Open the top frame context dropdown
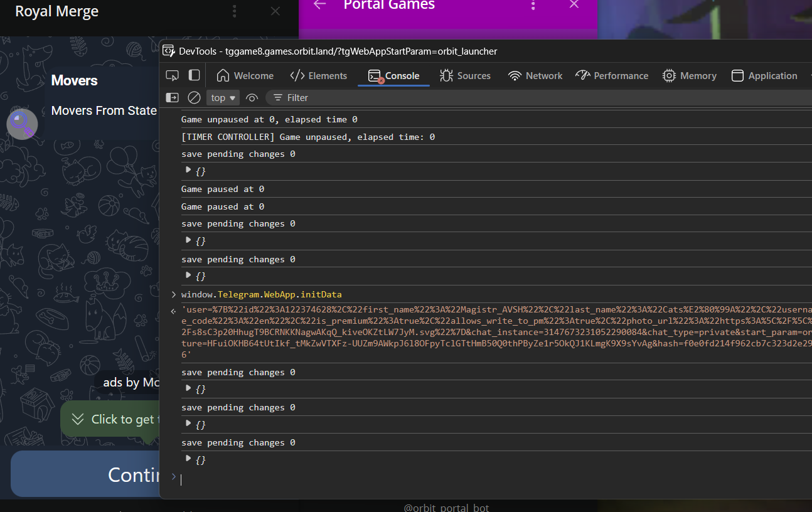The image size is (812, 512). point(222,97)
